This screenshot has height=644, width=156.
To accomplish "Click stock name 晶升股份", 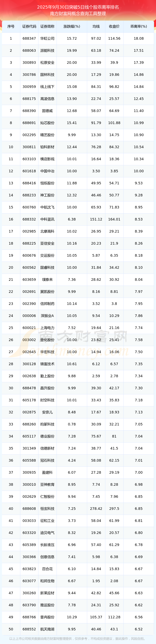I will (x=47, y=388).
